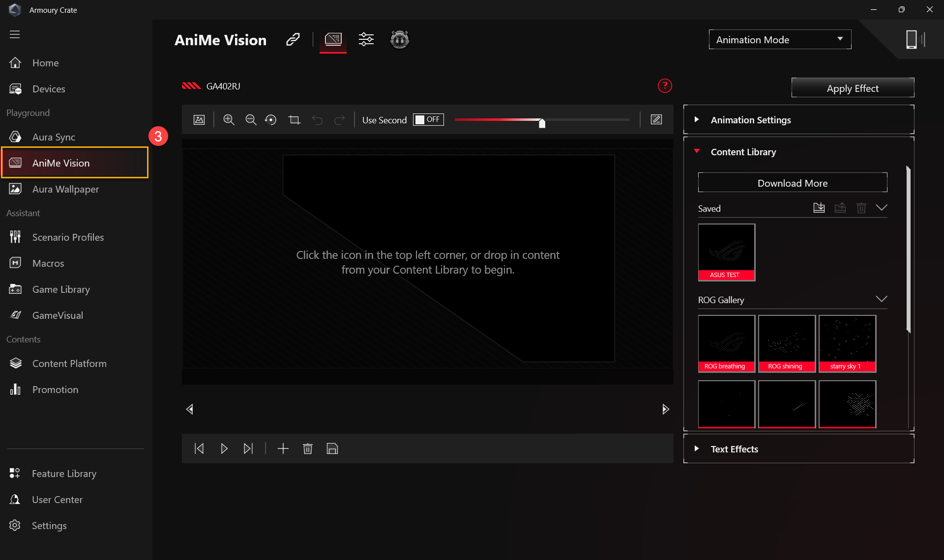Click the import saved content icon

819,208
